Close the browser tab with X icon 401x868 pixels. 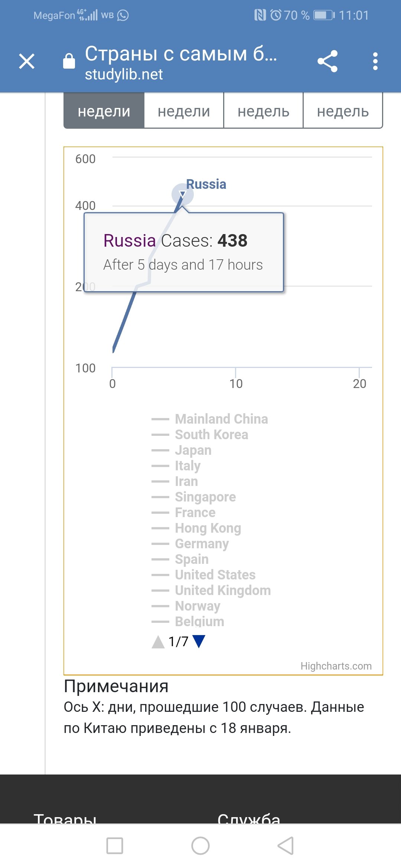(27, 61)
